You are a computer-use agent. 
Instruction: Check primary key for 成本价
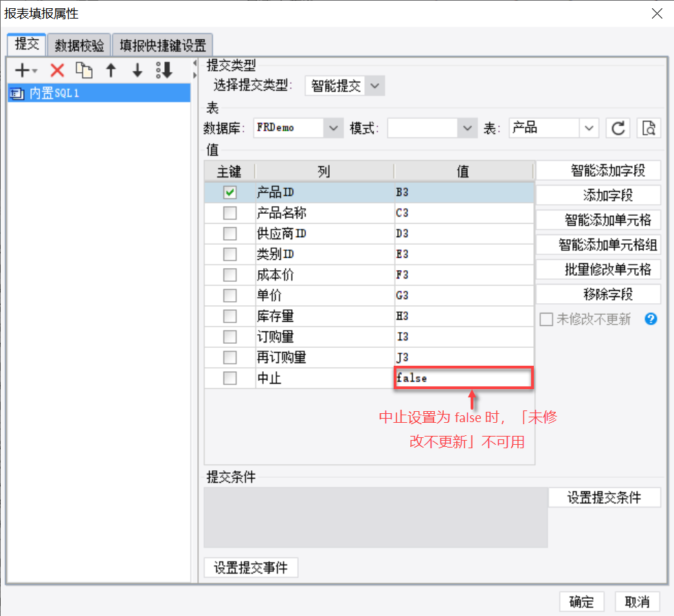click(230, 275)
